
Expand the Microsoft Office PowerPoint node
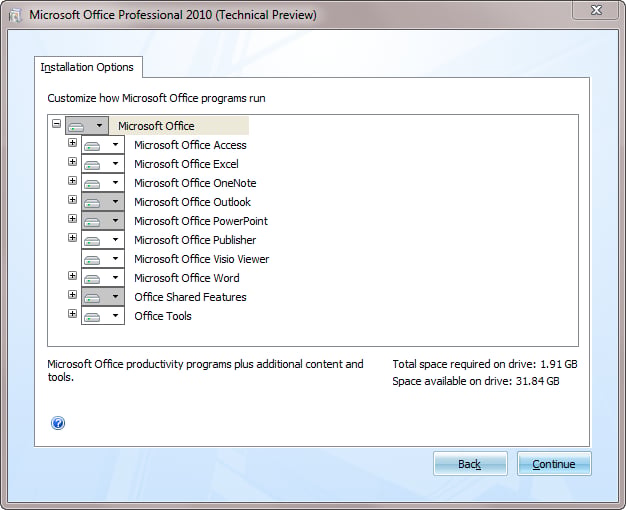pyautogui.click(x=72, y=218)
